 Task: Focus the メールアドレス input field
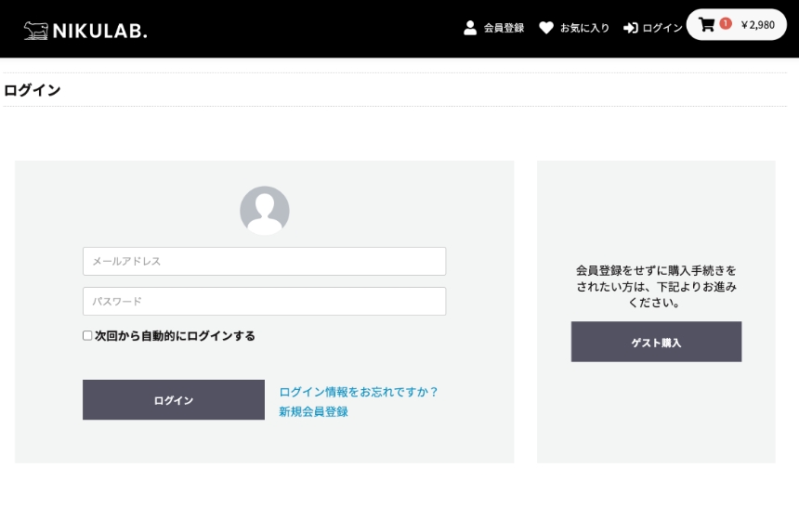[x=264, y=261]
